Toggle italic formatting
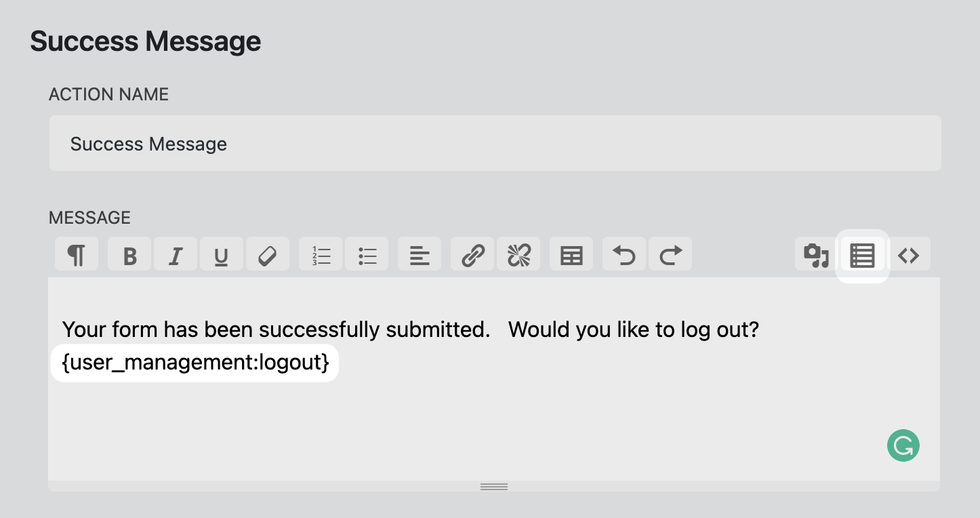Image resolution: width=980 pixels, height=518 pixels. pos(176,255)
